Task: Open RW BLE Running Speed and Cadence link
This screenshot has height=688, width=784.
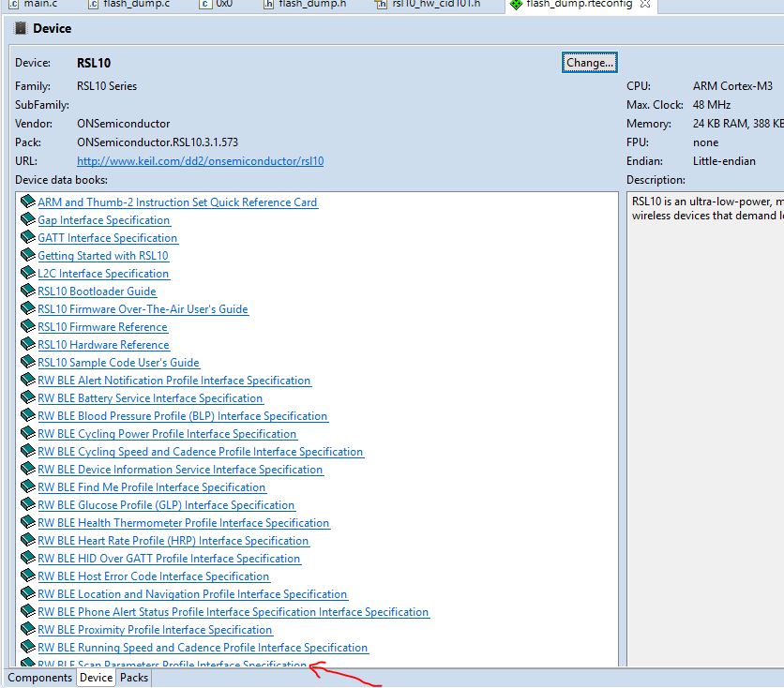Action: pyautogui.click(x=203, y=648)
